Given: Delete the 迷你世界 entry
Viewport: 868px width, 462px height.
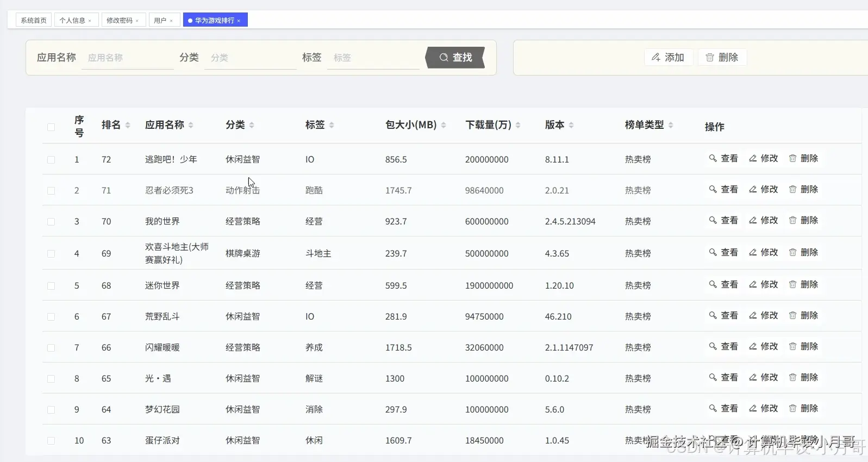Looking at the screenshot, I should coord(803,284).
